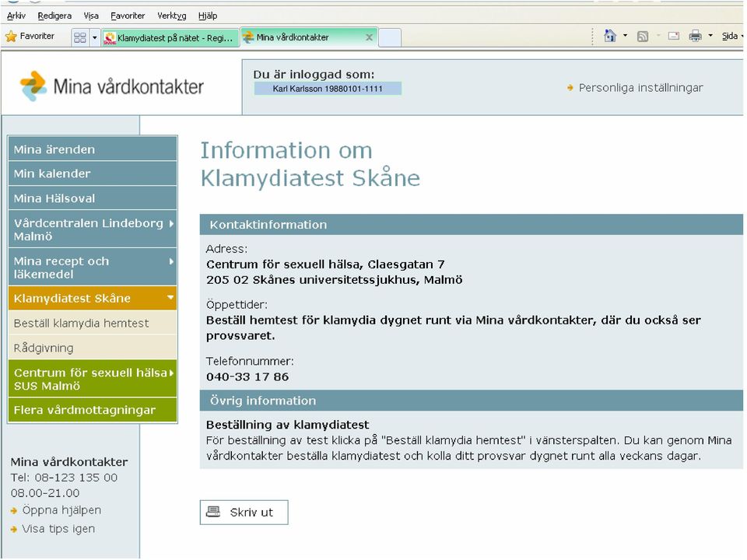Open Quick Tabs grid view

click(80, 37)
